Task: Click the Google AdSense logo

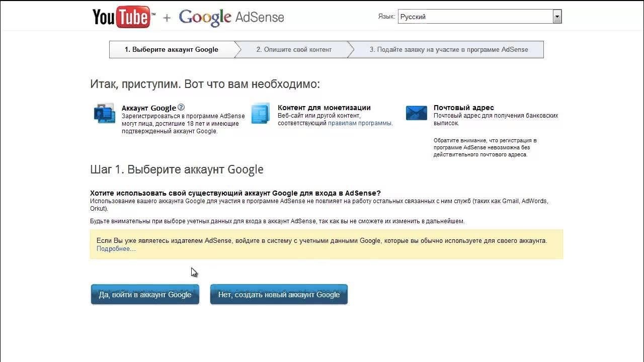Action: click(231, 18)
